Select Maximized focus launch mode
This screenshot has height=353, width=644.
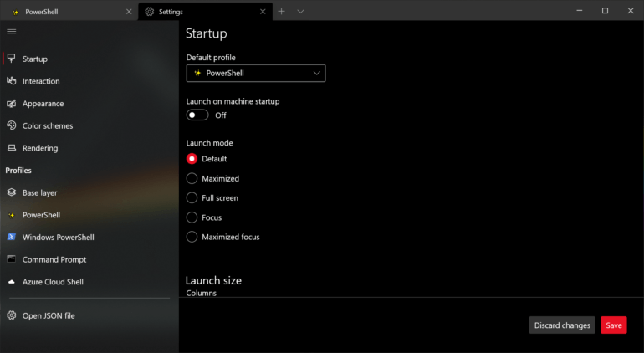tap(192, 237)
